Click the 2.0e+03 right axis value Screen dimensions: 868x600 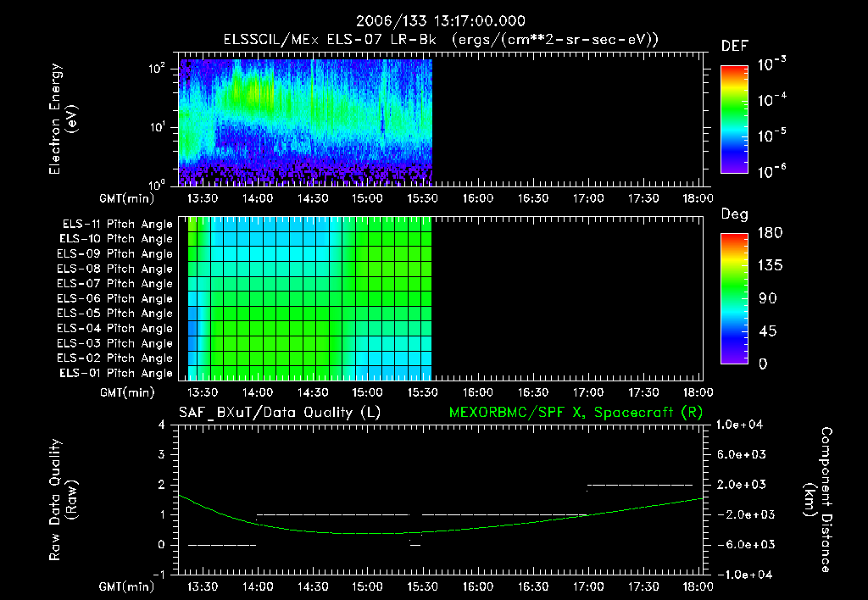pos(741,484)
